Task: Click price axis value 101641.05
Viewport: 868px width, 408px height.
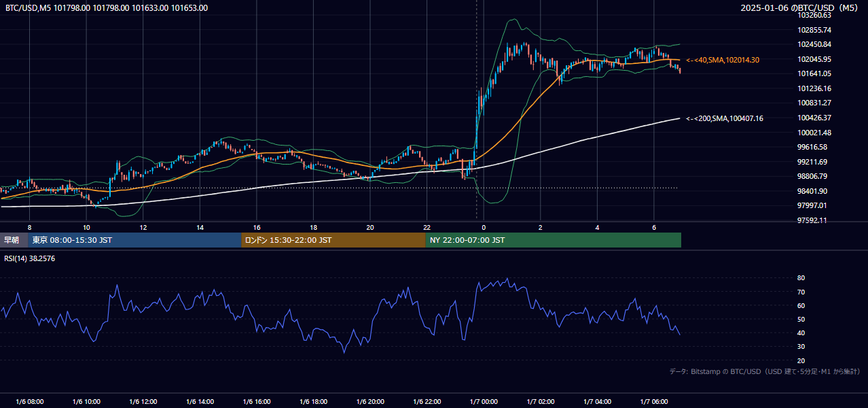Action: pyautogui.click(x=814, y=73)
